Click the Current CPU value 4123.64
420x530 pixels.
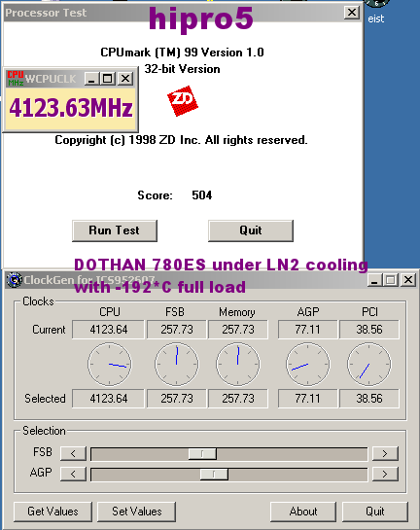(108, 330)
